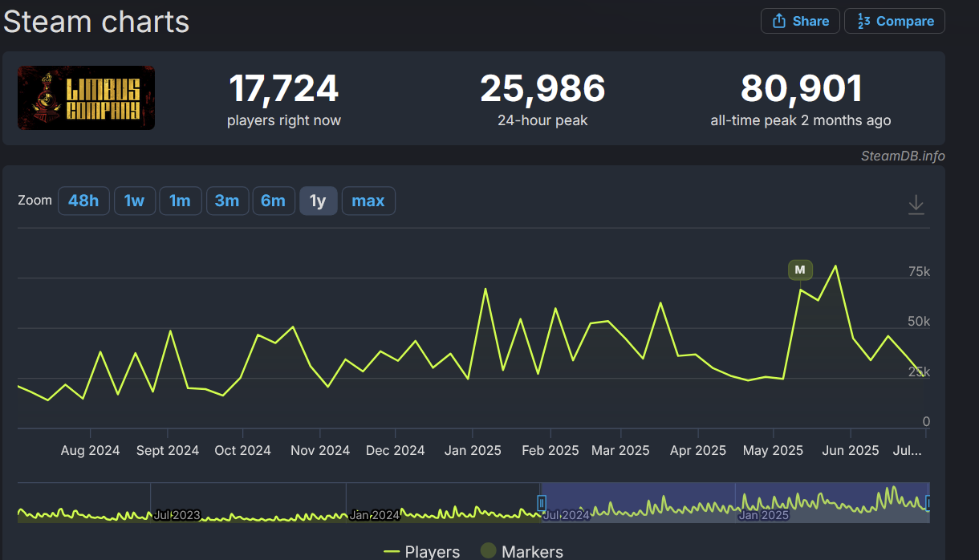Click the players right now caption
Screen dimensions: 979x560
284,120
